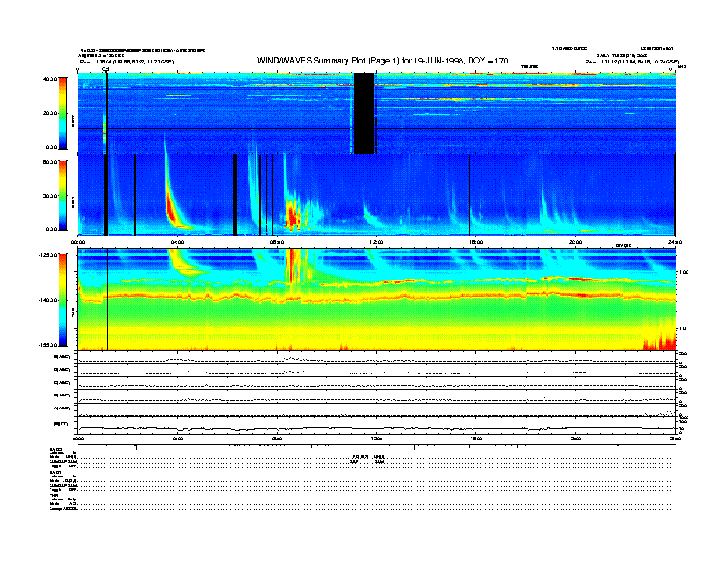Image resolution: width=728 pixels, height=563 pixels.
Task: Click the large black data gap in RAD2
Action: click(364, 113)
